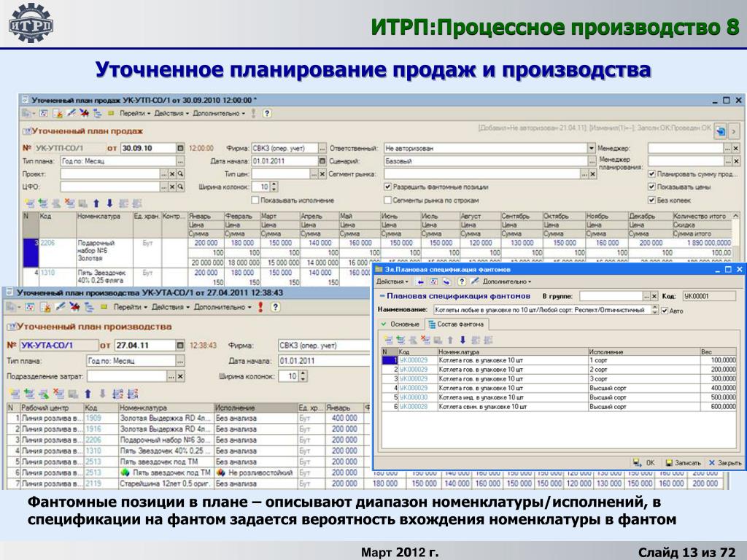The height and width of the screenshot is (560, 747).
Task: Open Дополнительно menu in sales plan window
Action: pos(219,113)
